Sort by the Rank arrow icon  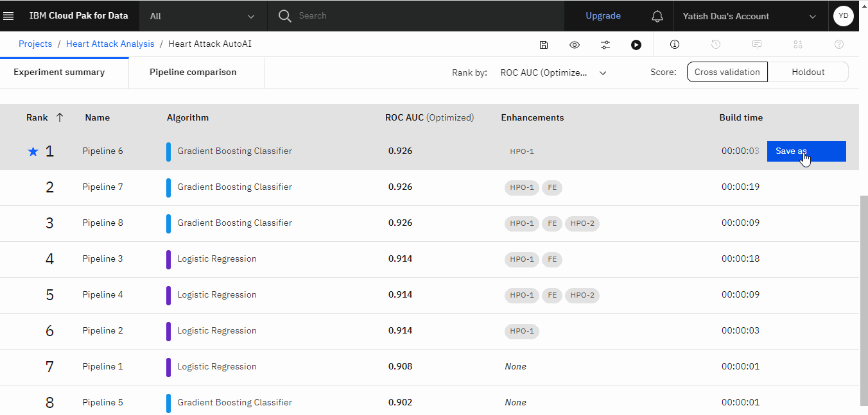pos(60,117)
